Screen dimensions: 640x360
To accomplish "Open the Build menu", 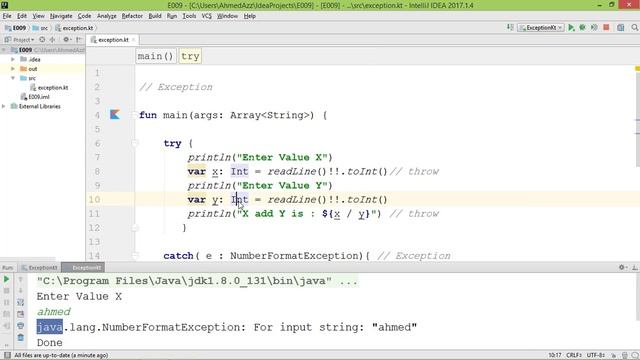I will tap(155, 16).
